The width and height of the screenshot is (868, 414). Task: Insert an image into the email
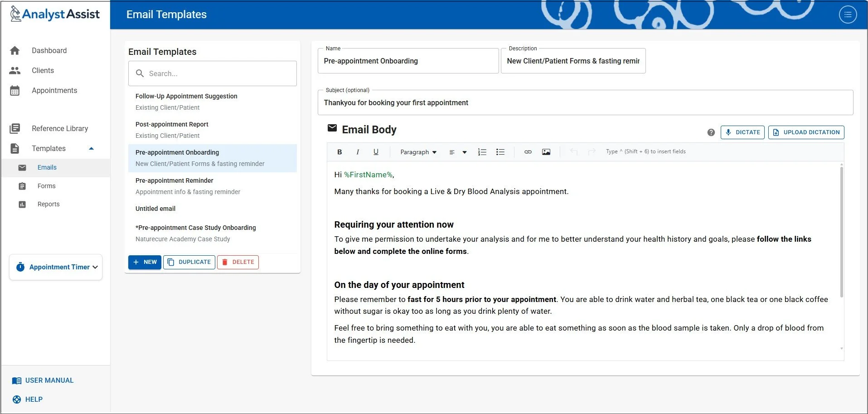pyautogui.click(x=546, y=152)
